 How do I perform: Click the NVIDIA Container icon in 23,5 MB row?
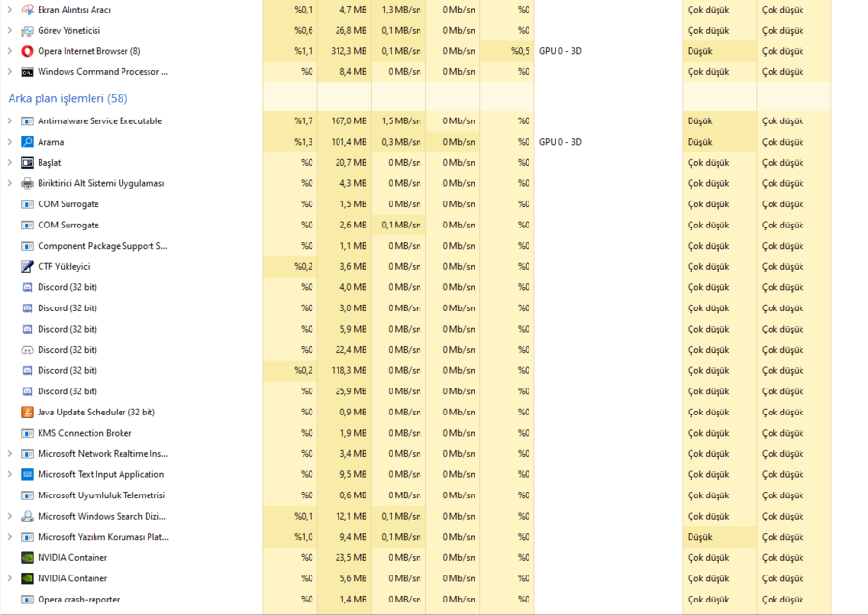27,558
